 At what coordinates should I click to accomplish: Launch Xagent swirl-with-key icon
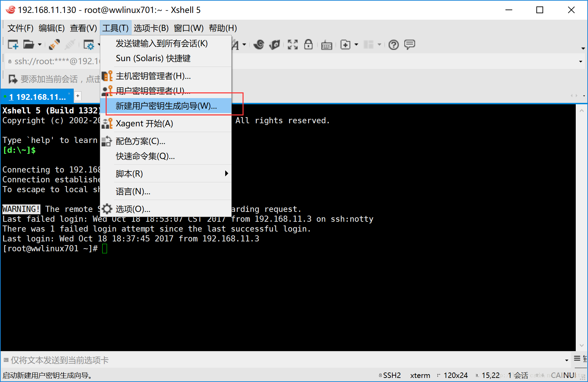click(x=274, y=44)
